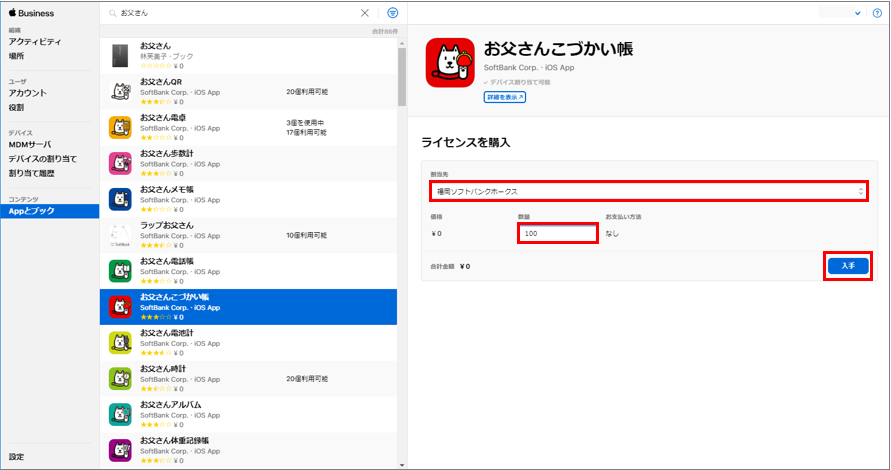
Task: Select the お父さん時計 app icon
Action: (x=120, y=377)
